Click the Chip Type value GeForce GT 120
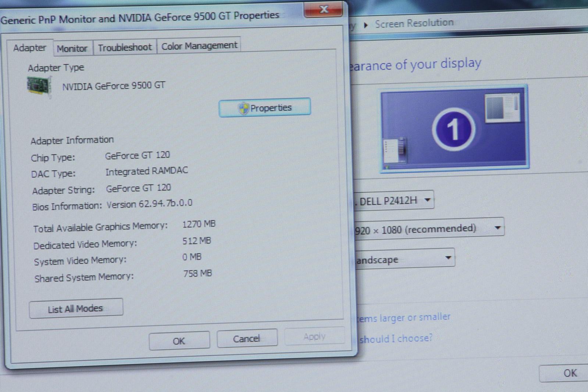Screen dimensions: 588x392 138,155
